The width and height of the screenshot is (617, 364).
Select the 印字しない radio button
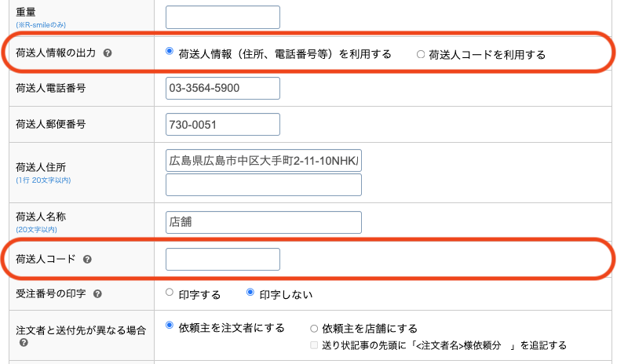[251, 293]
